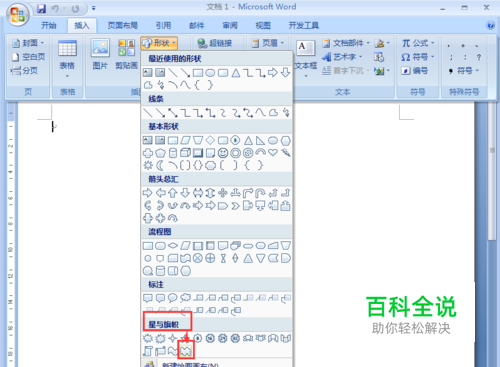This screenshot has width=500, height=367.
Task: Select the flowchart decision diamond
Action: pos(173,246)
